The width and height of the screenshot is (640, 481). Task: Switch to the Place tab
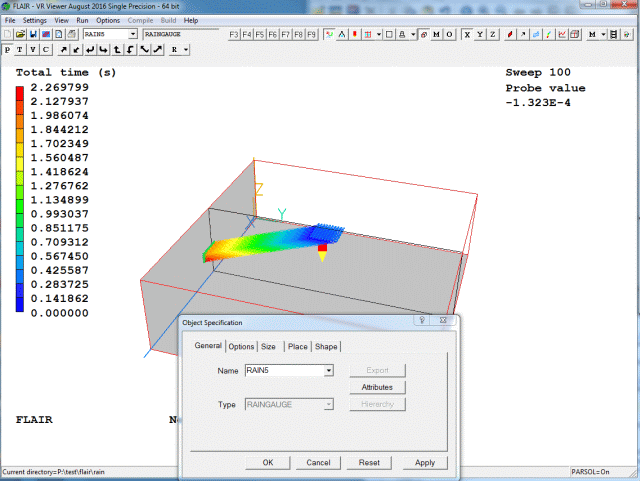tap(297, 346)
